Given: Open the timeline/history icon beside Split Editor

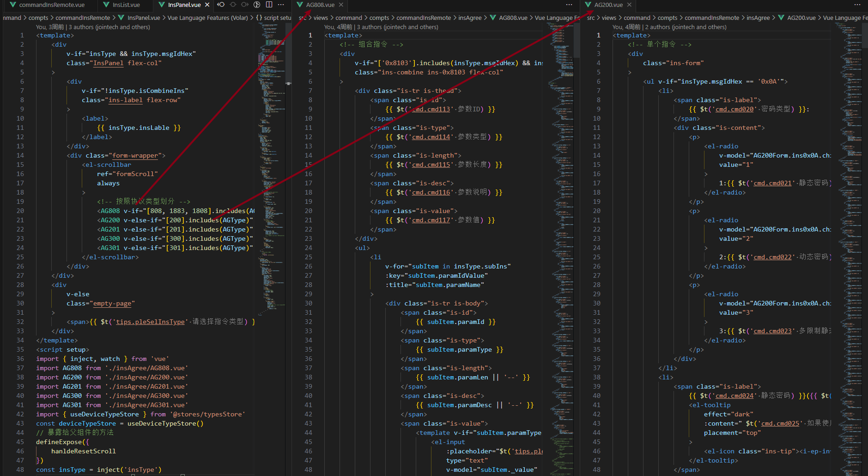Looking at the screenshot, I should (x=257, y=5).
